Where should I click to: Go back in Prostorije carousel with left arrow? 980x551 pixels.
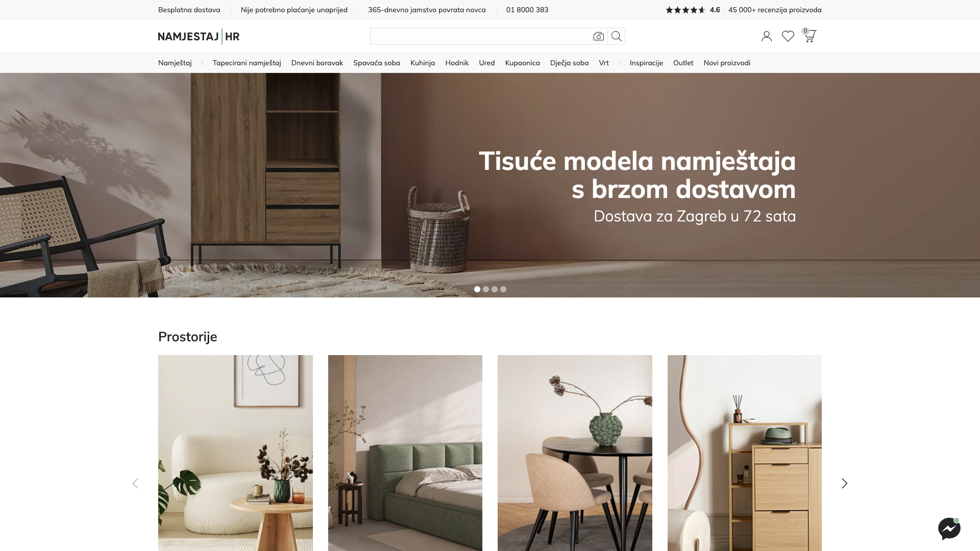[135, 483]
